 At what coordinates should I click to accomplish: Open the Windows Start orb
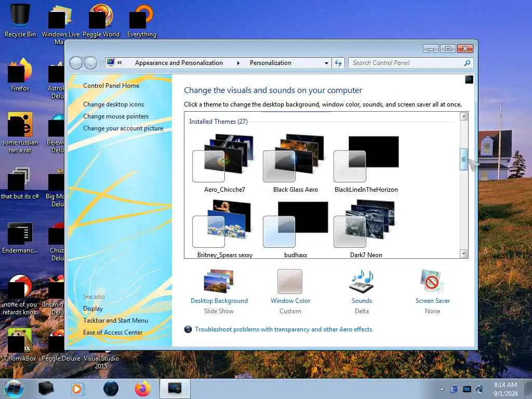pyautogui.click(x=14, y=389)
